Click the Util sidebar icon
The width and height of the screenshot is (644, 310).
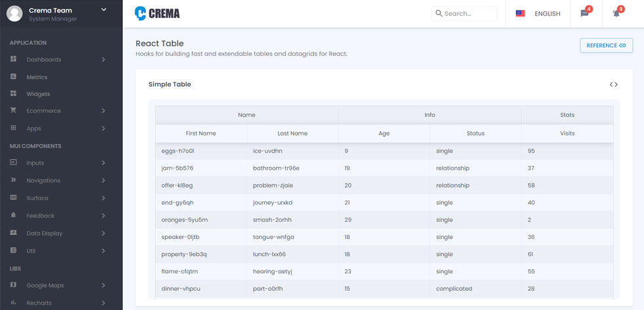coord(14,250)
